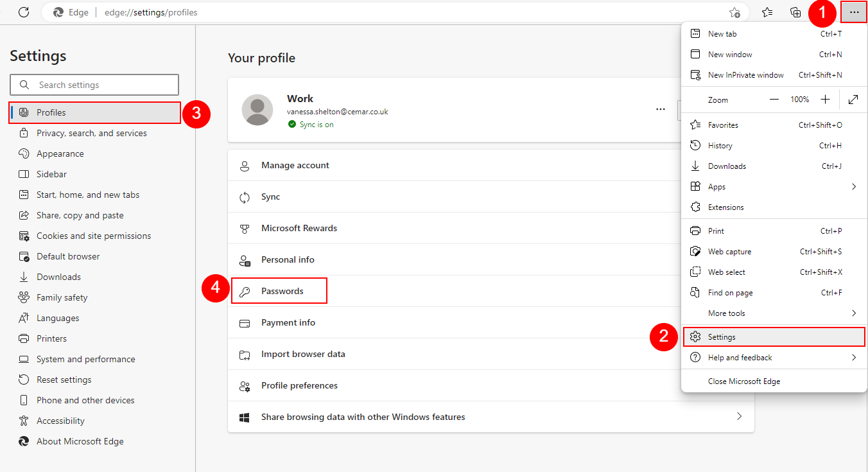Open the Passwords settings row

pos(282,291)
